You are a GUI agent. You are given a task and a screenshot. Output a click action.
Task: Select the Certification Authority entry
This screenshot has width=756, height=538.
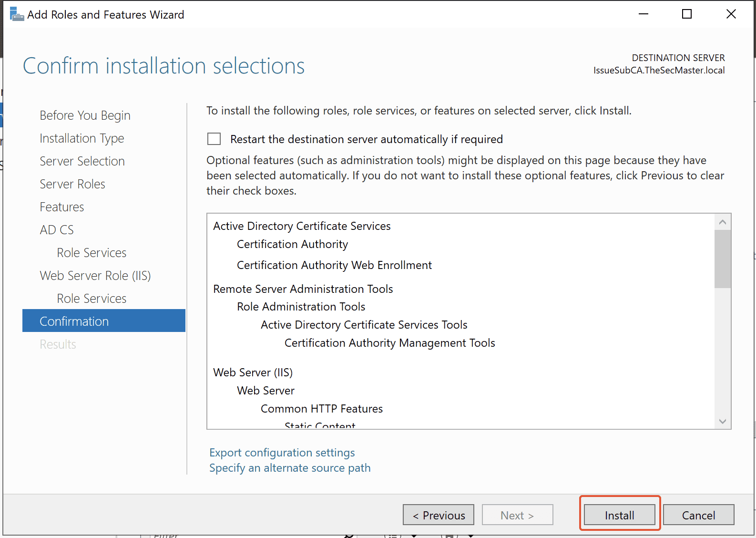tap(293, 244)
